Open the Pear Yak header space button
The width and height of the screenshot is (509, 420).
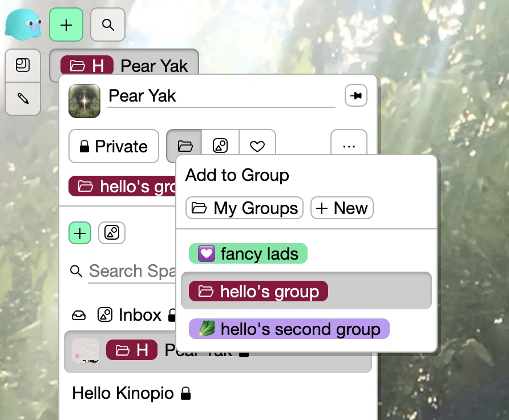point(124,66)
